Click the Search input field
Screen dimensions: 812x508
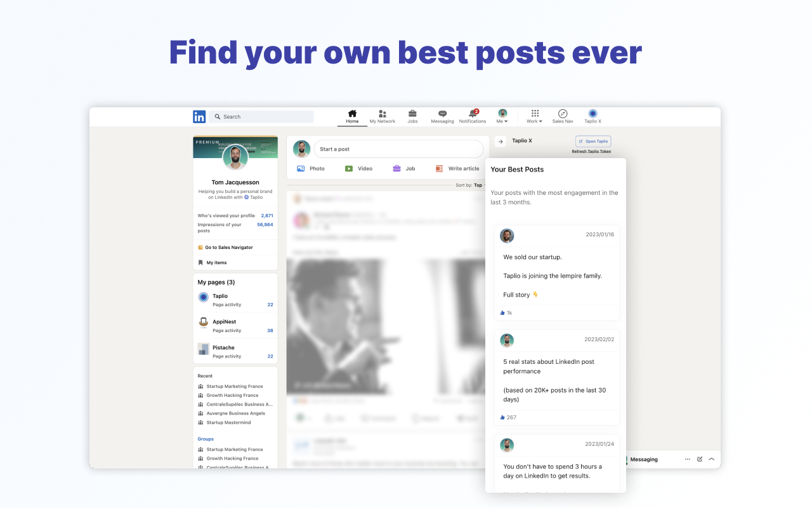[261, 117]
